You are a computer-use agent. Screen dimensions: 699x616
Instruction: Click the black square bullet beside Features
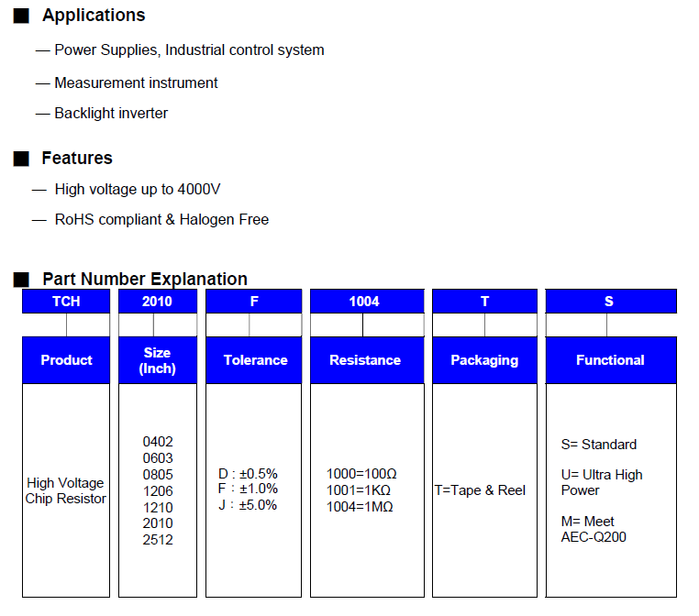click(x=21, y=159)
